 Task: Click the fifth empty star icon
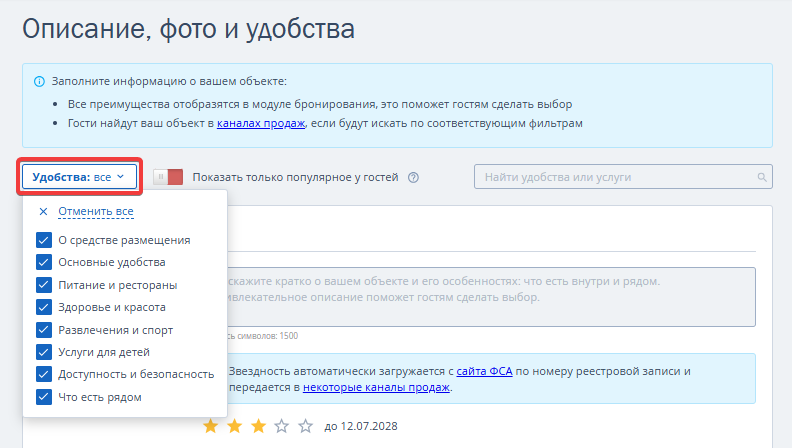(x=305, y=427)
